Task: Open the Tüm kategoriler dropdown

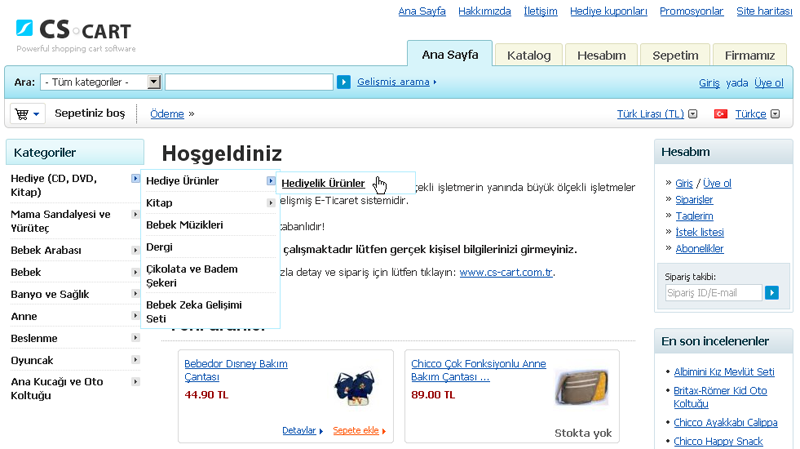Action: click(x=101, y=82)
